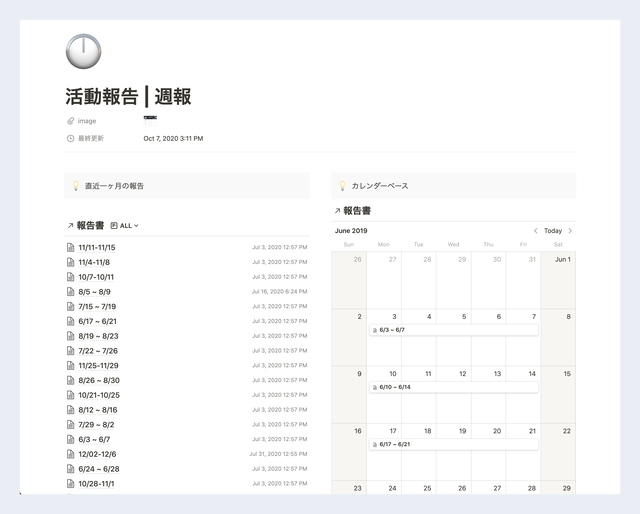Screen dimensions: 640x514
Task: Jump to Today in calendar
Action: (553, 231)
